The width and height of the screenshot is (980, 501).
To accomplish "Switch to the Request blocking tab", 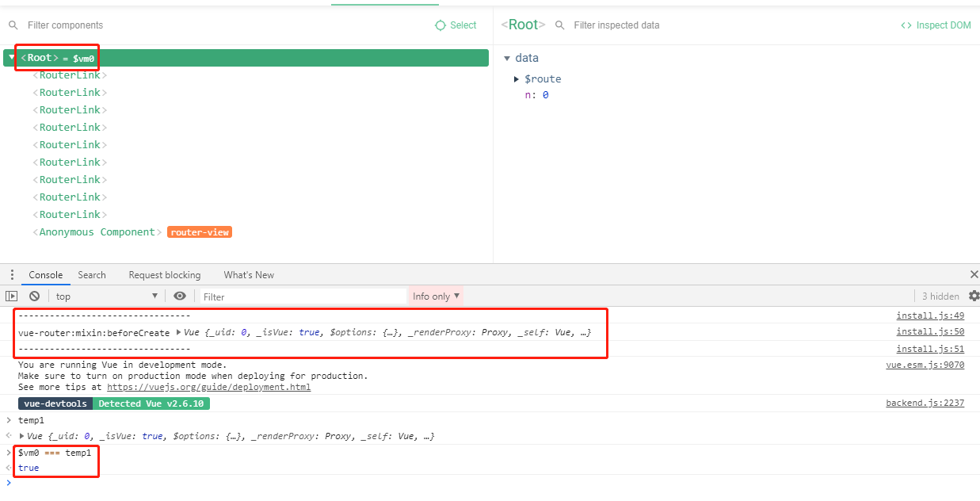I will tap(165, 275).
